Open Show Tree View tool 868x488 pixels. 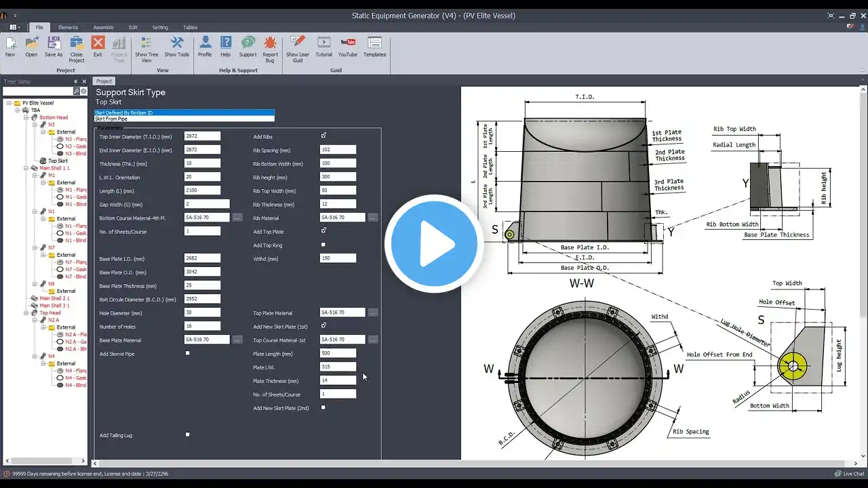(146, 46)
